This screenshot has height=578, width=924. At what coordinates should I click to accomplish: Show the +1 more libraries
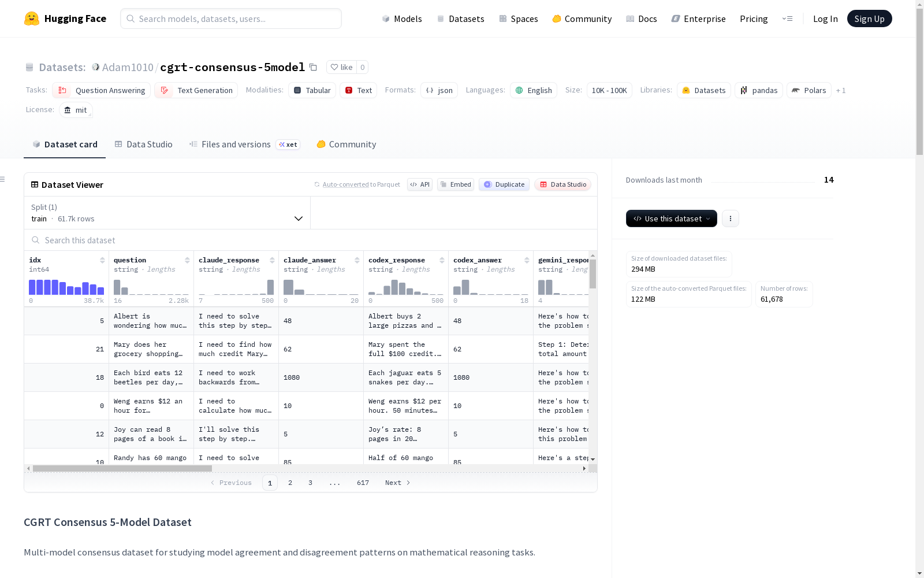point(841,90)
